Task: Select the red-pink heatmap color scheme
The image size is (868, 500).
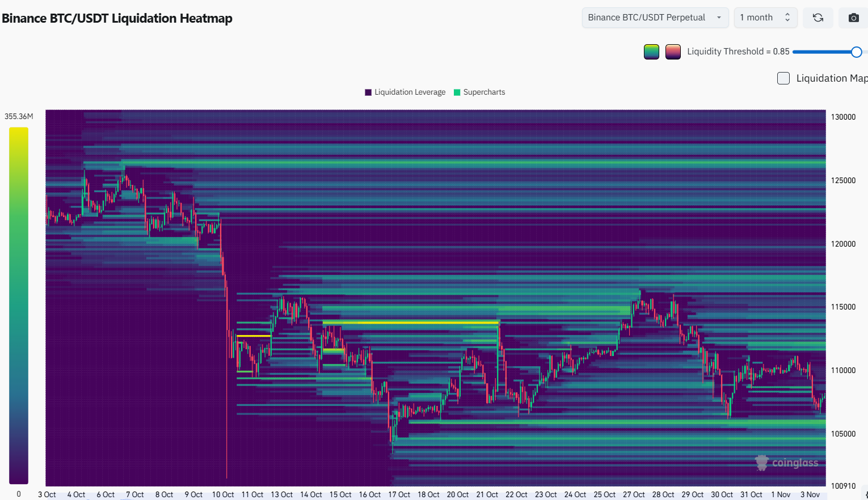Action: [673, 52]
